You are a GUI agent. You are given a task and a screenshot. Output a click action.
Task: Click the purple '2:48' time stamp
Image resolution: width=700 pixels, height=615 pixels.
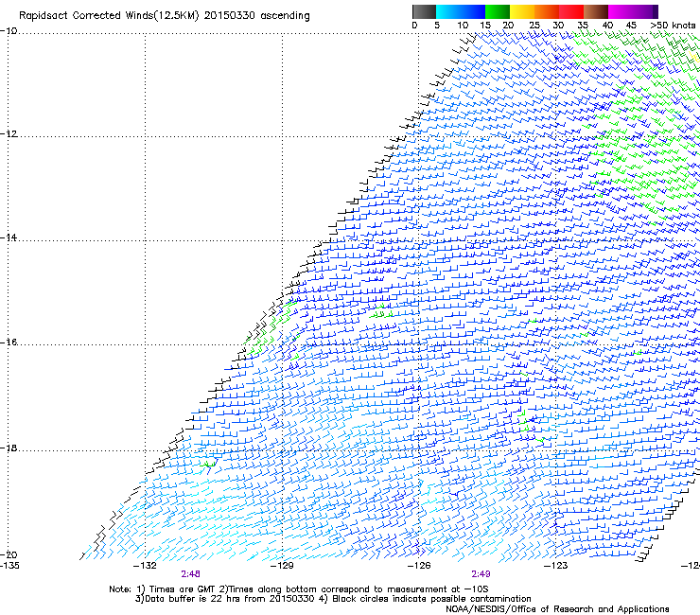[191, 574]
